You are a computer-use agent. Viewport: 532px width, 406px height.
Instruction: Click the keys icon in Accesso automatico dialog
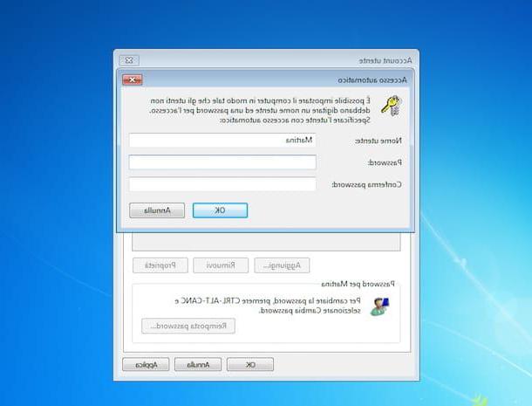392,106
